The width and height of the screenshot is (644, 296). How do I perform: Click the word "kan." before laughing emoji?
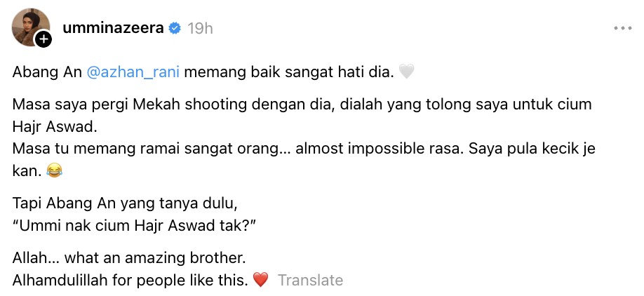click(25, 169)
